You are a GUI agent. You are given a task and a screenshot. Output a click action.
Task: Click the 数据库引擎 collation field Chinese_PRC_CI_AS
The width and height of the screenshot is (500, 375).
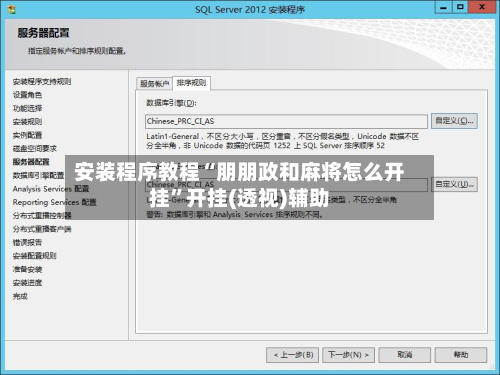coord(286,121)
